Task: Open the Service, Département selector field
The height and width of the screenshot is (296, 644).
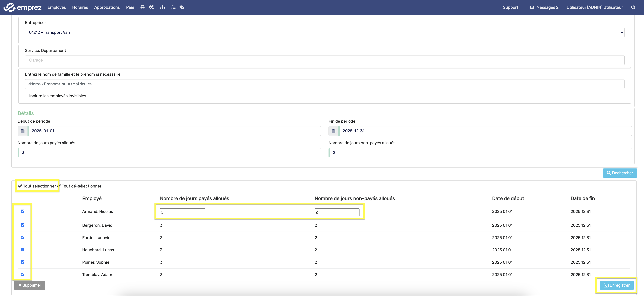Action: (x=325, y=60)
